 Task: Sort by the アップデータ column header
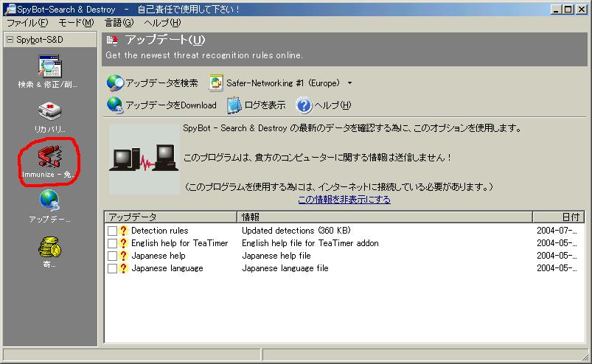tap(170, 217)
